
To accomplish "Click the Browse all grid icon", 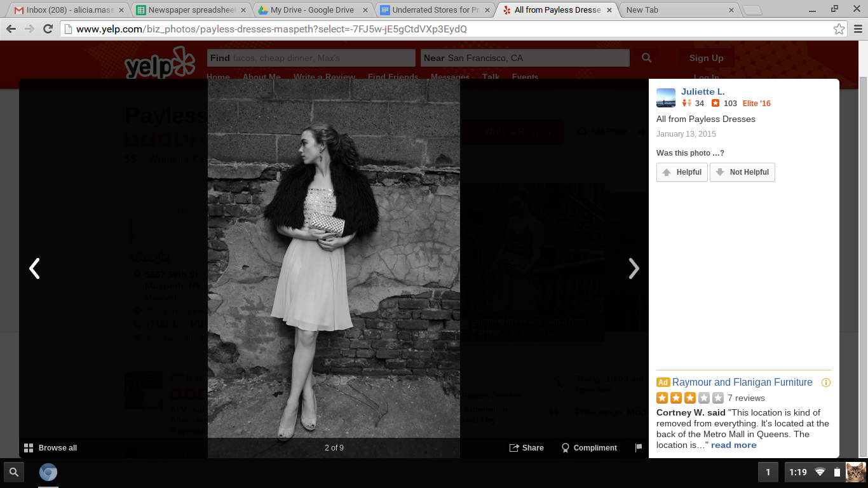I will 29,448.
